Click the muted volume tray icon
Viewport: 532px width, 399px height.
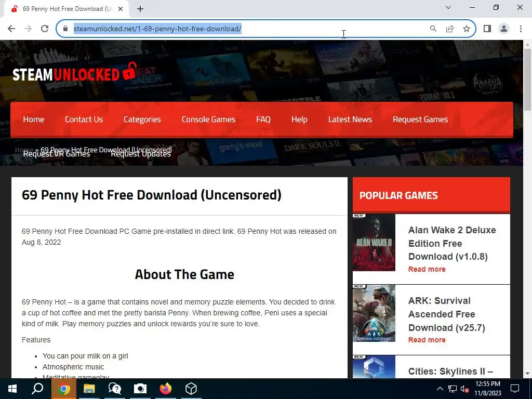click(465, 389)
